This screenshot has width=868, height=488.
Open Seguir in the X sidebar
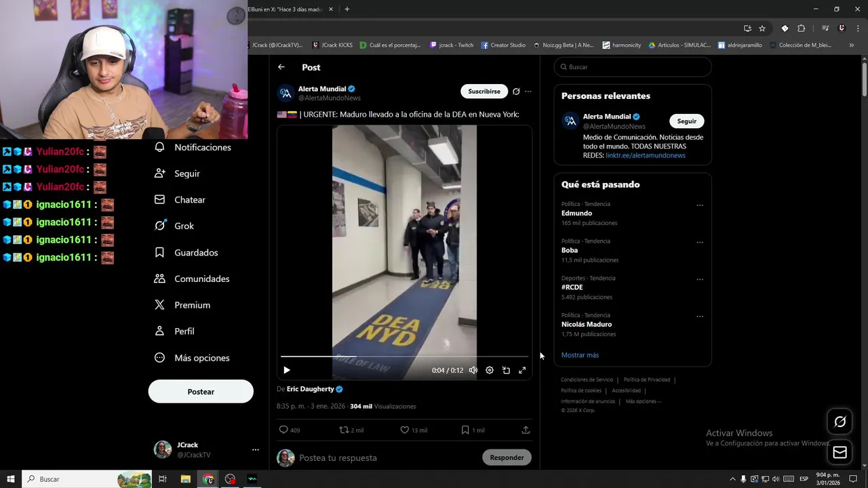pos(178,174)
